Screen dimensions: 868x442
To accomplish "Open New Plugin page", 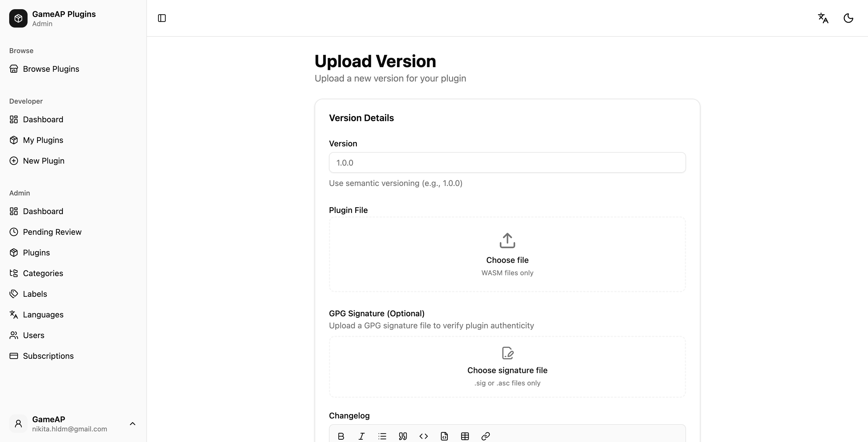I will [x=43, y=161].
